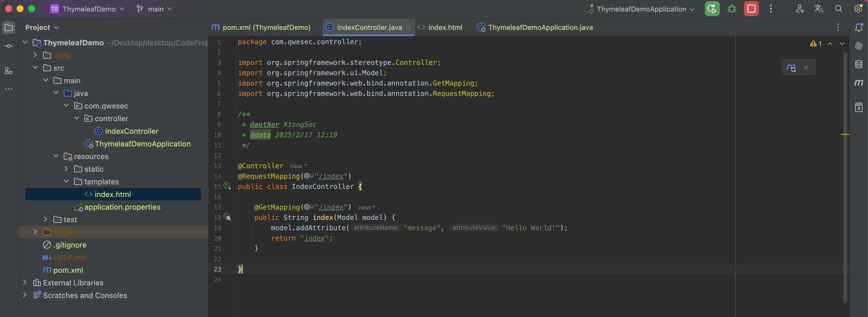The height and width of the screenshot is (317, 868).
Task: Rerun ThymeleafDemoApplication with green run button
Action: coord(712,9)
